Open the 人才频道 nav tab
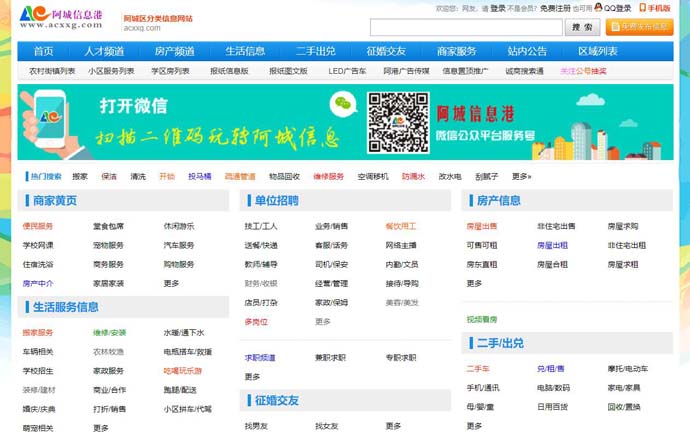Viewport: 690px width, 432px height. (x=104, y=51)
